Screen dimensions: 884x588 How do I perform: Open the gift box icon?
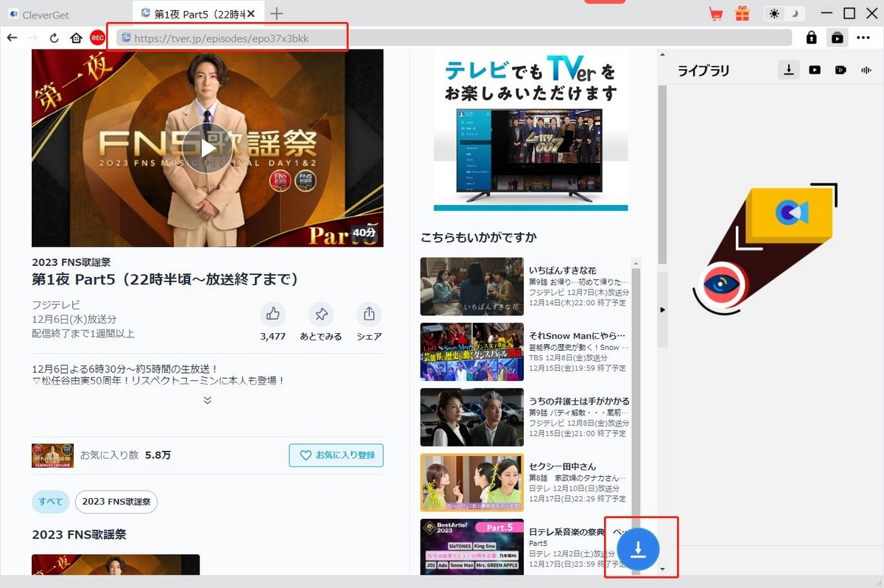click(742, 13)
